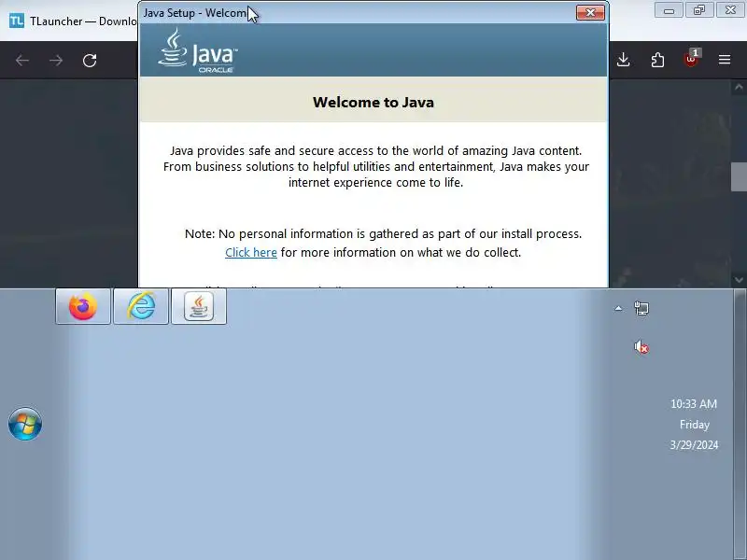Viewport: 747px width, 560px height.
Task: Click the 'Welcome to Java' heading
Action: [373, 103]
